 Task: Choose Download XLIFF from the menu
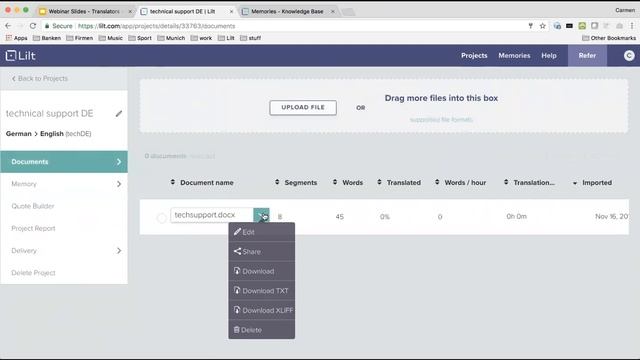(x=262, y=310)
